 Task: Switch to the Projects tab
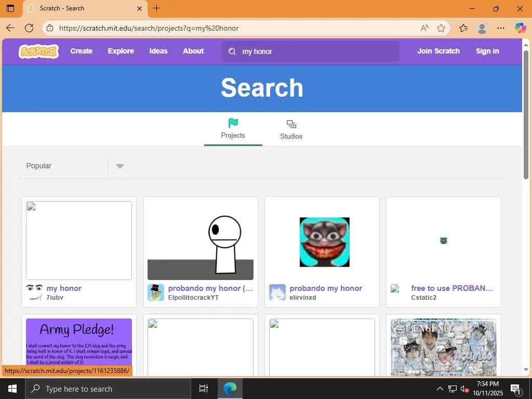tap(233, 129)
